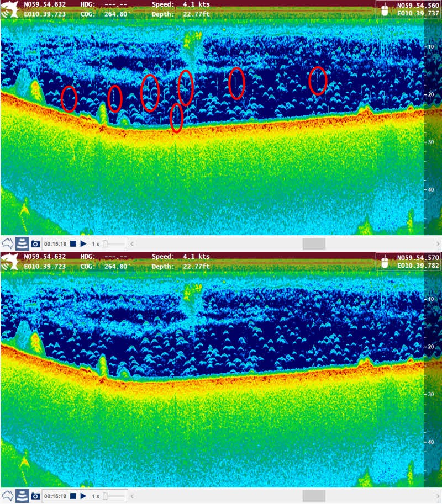Click the map view icon in upper toolbar
The image size is (442, 504).
[x=7, y=243]
